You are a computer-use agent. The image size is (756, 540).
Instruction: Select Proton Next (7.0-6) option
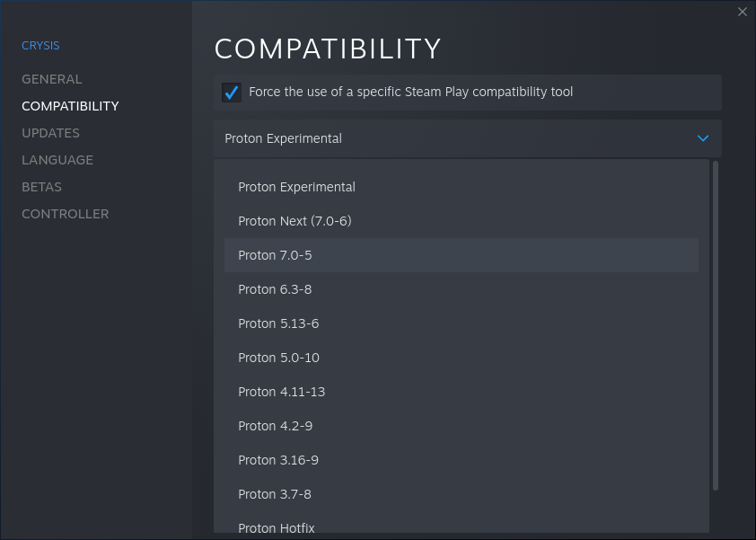tap(294, 221)
